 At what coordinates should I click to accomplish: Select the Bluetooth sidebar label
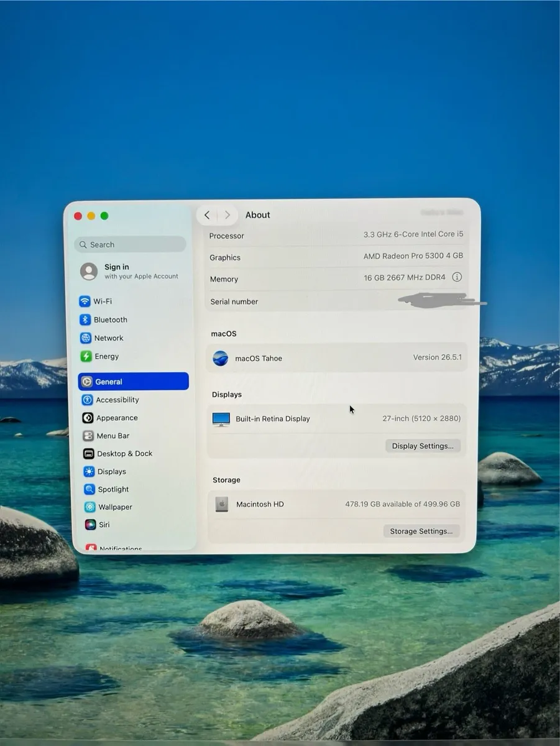pos(111,320)
